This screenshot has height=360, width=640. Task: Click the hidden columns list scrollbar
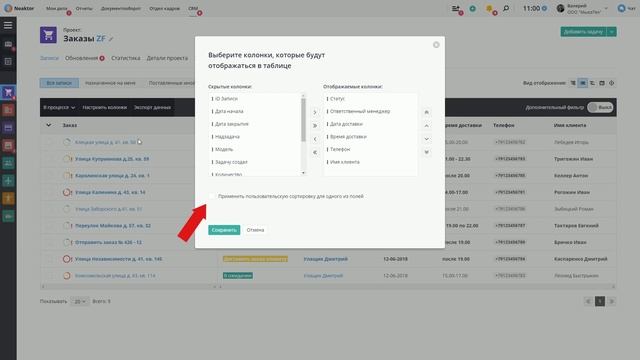point(303,120)
